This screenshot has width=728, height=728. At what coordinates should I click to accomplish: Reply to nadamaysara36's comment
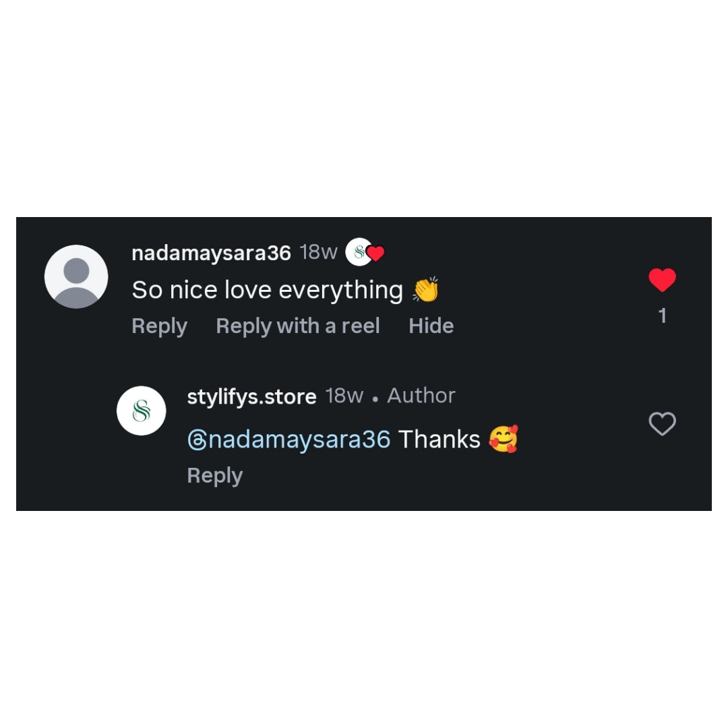point(159,326)
